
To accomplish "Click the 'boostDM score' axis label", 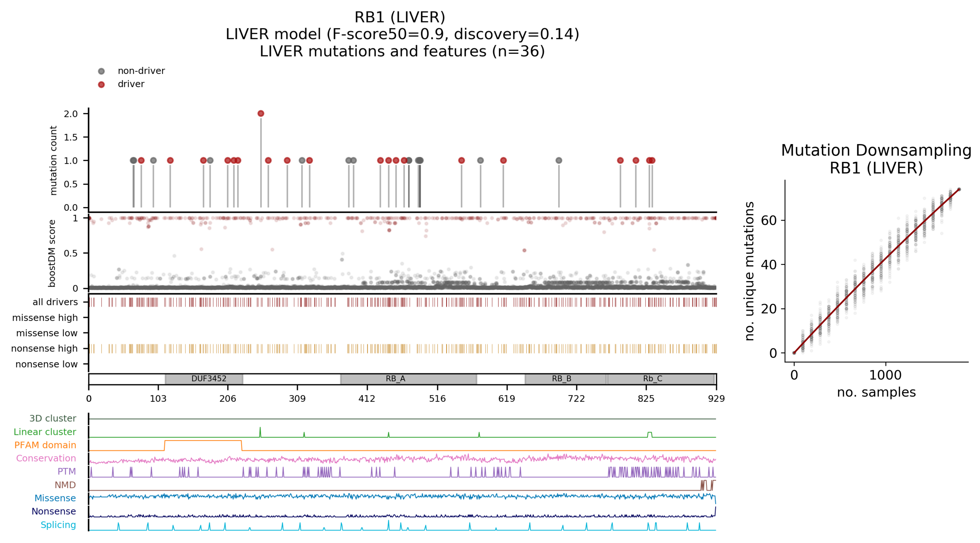I will tap(52, 253).
